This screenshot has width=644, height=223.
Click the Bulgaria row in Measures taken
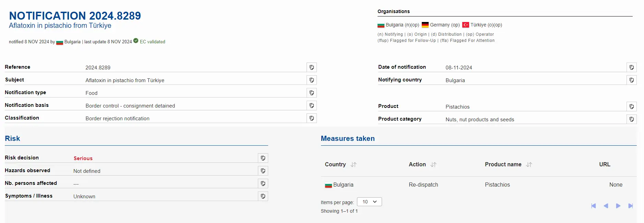tap(343, 185)
